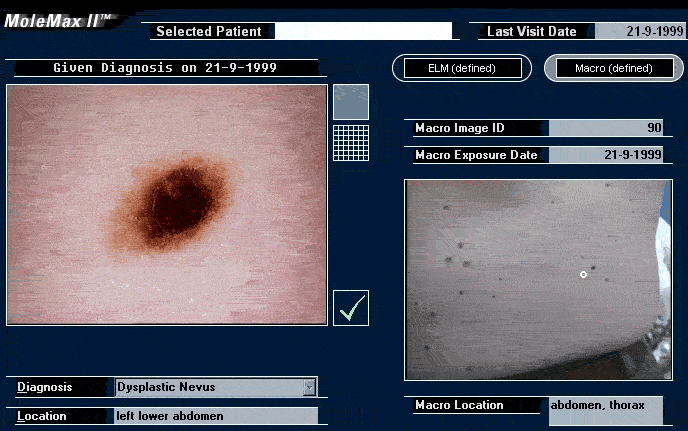
Task: Click the Location label
Action: point(41,416)
